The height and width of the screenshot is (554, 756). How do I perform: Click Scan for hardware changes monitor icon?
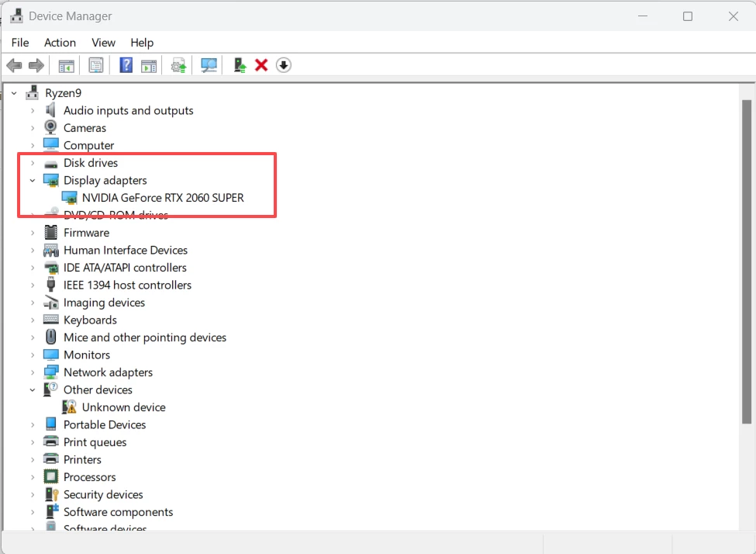(x=209, y=65)
